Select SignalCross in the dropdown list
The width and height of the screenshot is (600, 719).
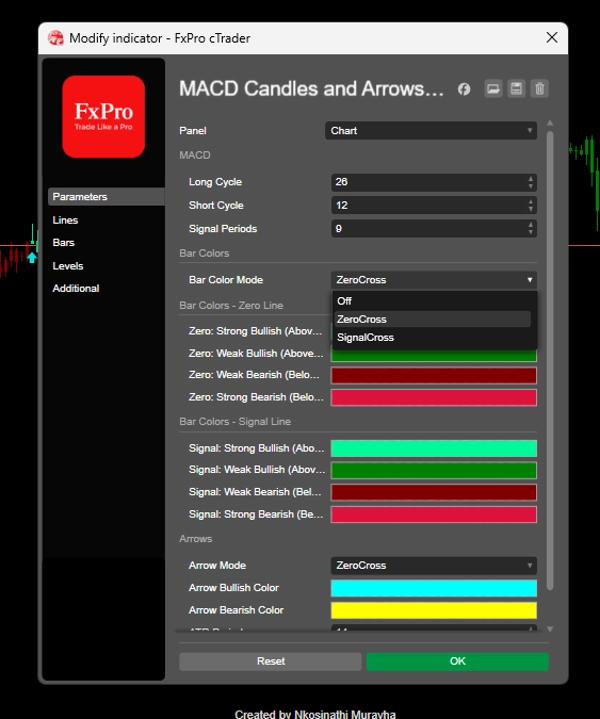[x=433, y=337]
